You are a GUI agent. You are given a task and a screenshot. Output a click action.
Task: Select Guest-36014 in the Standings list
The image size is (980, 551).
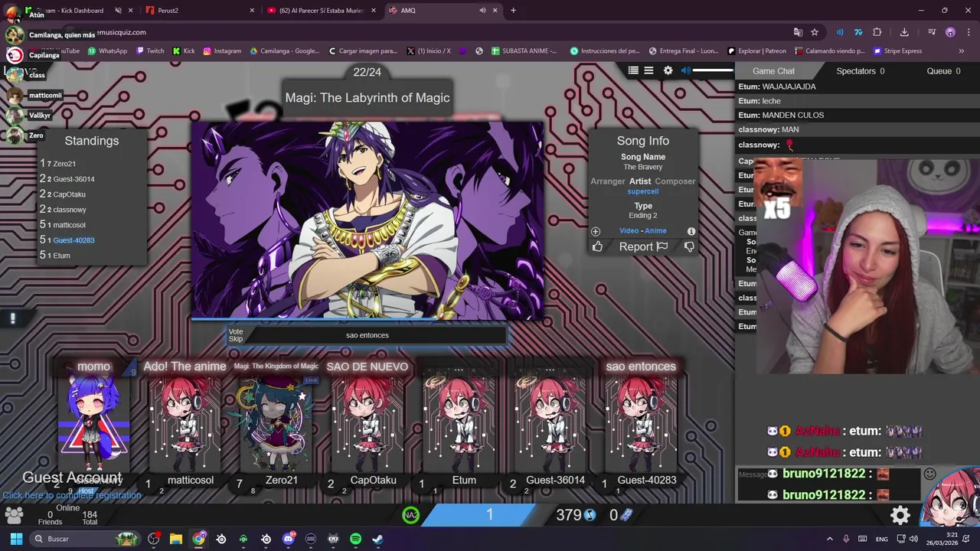click(73, 179)
